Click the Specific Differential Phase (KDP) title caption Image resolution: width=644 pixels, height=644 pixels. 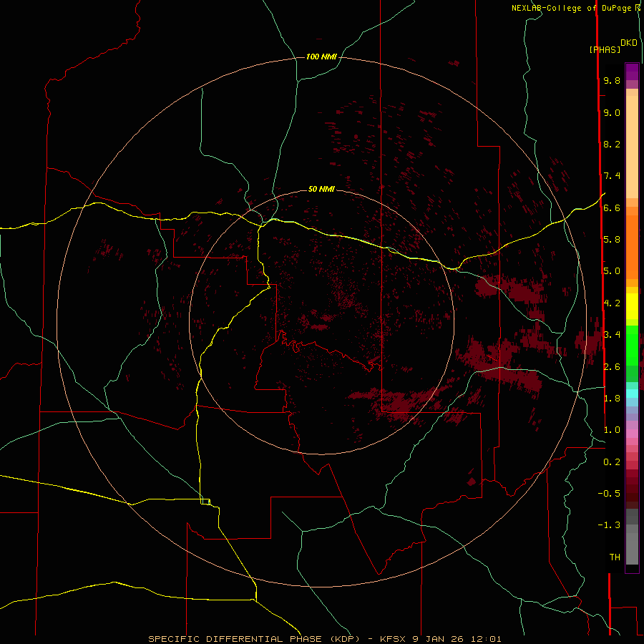point(254,639)
